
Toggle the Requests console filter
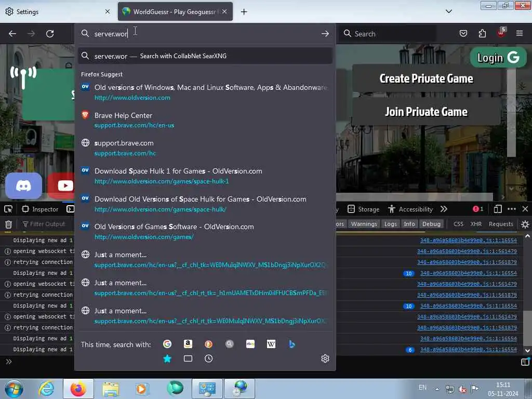click(x=501, y=224)
